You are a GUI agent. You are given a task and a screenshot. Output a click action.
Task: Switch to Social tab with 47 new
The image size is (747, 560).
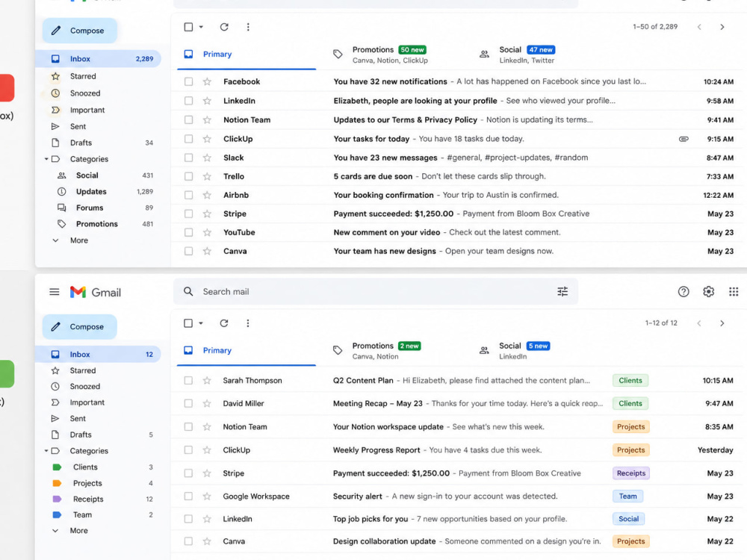point(518,55)
